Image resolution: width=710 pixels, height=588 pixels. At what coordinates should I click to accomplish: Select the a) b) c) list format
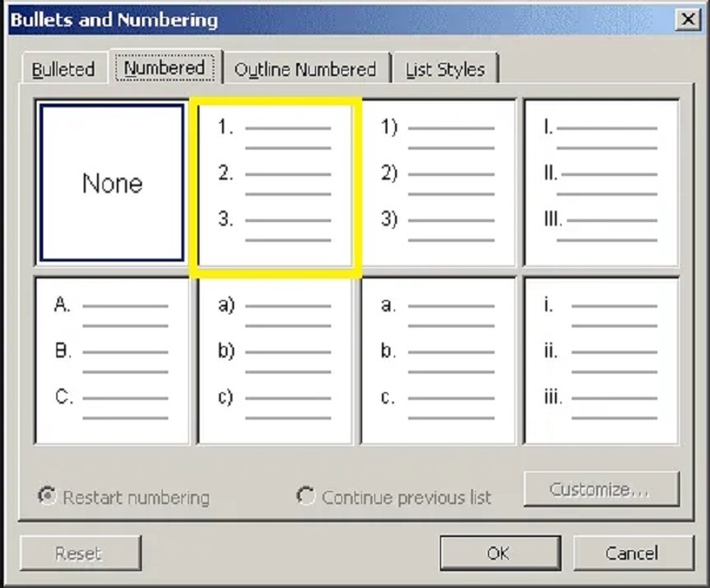pyautogui.click(x=275, y=360)
